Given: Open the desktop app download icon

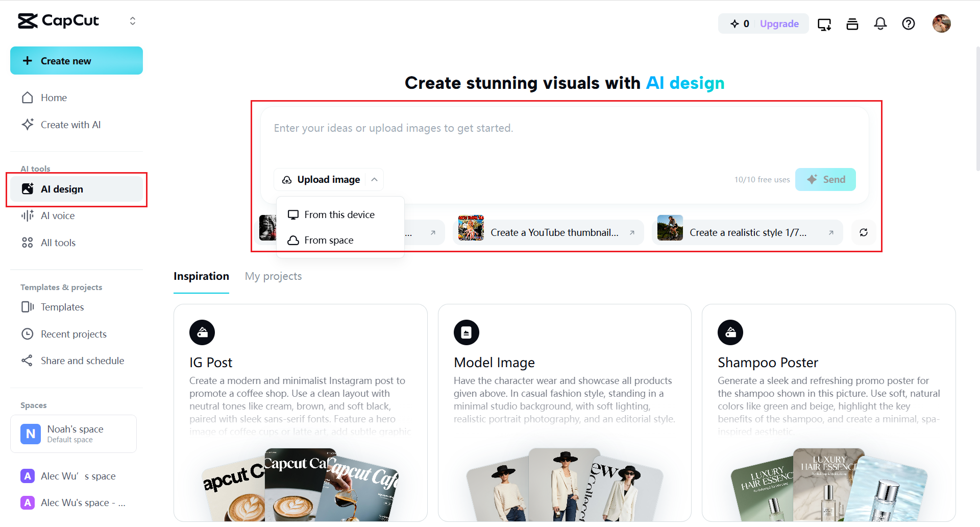Looking at the screenshot, I should coord(824,24).
